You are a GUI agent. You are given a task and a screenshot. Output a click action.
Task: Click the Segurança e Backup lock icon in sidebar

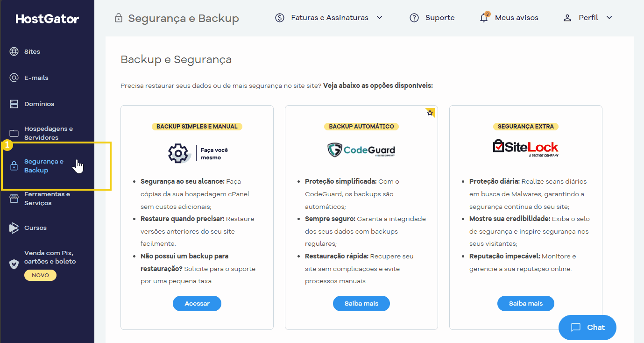click(14, 166)
